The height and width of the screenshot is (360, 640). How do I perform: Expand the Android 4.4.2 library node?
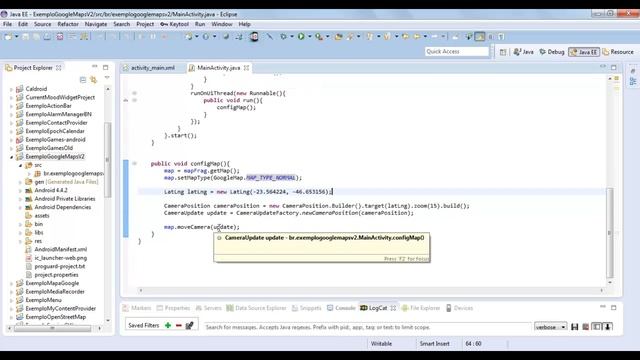pyautogui.click(x=20, y=191)
